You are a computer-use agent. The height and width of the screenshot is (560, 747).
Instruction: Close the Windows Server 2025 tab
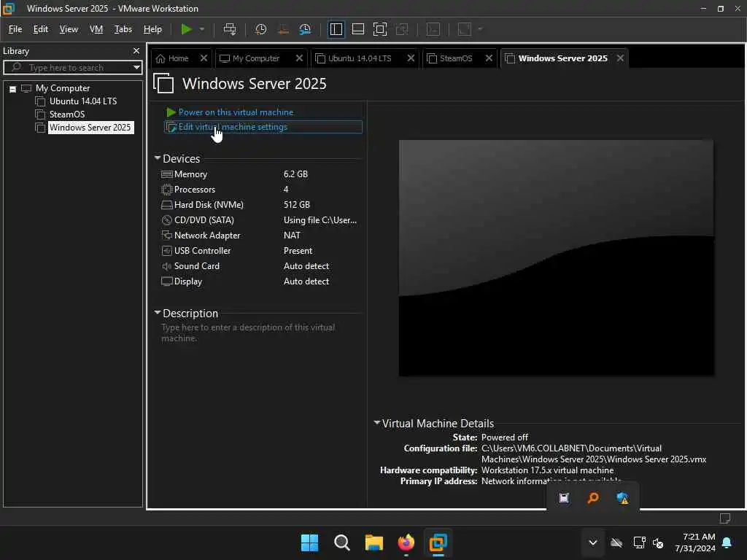click(x=620, y=58)
